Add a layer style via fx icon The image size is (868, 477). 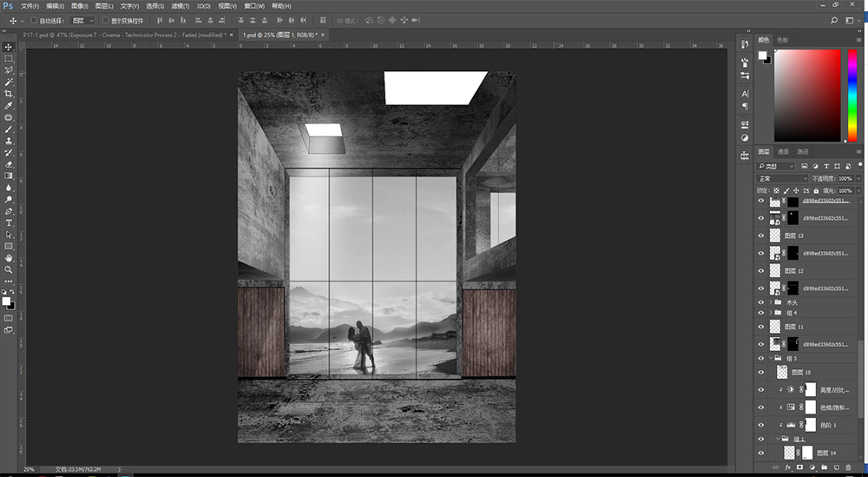click(788, 468)
